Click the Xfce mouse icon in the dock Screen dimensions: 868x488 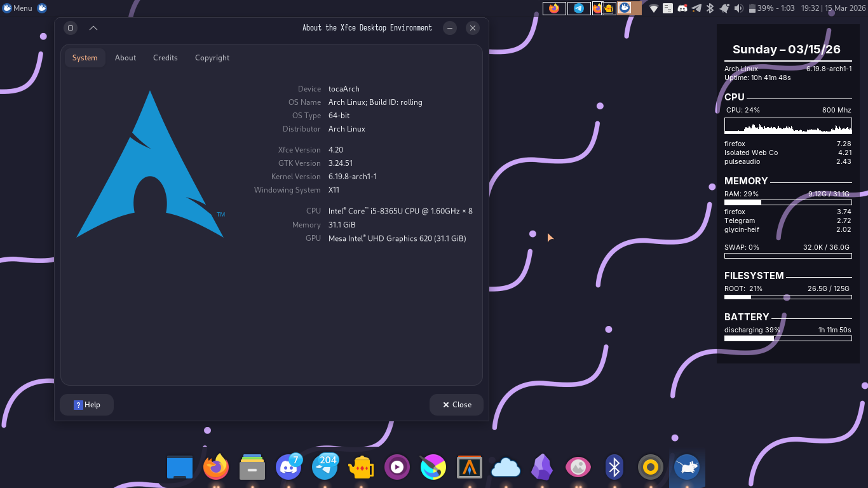pyautogui.click(x=687, y=468)
